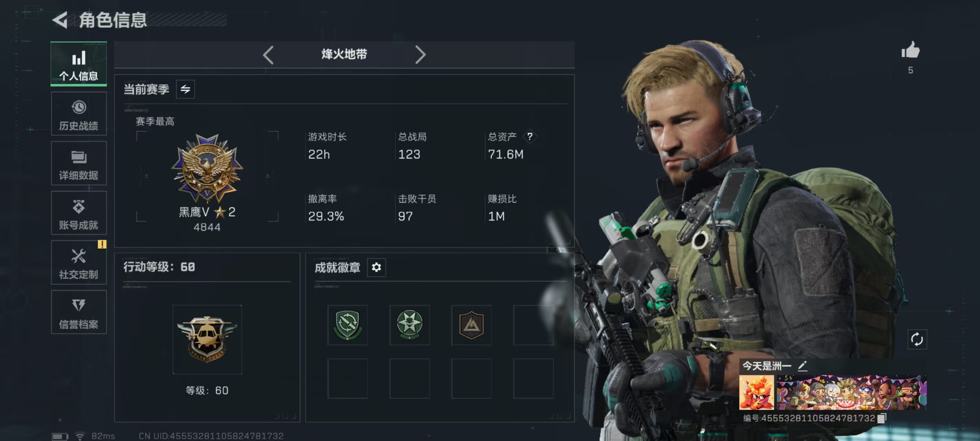This screenshot has width=980, height=441.
Task: Select the 黑鹰V rank emblem
Action: 207,168
